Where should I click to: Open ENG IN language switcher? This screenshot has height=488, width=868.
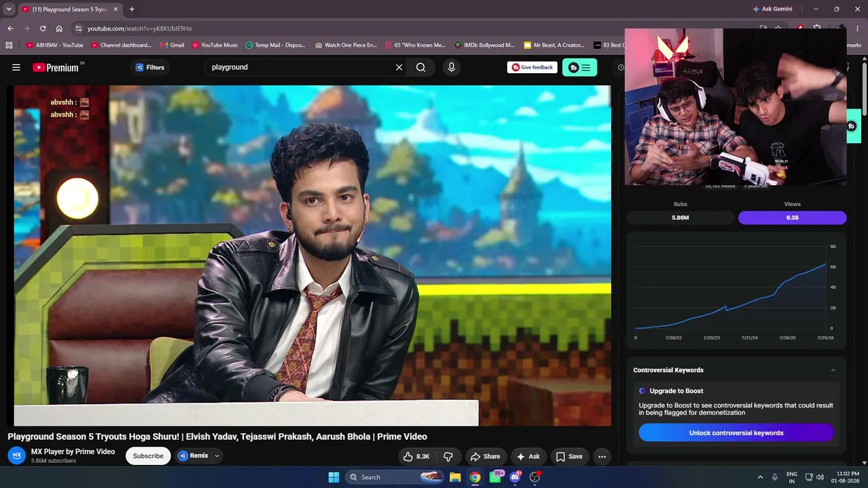click(x=792, y=477)
